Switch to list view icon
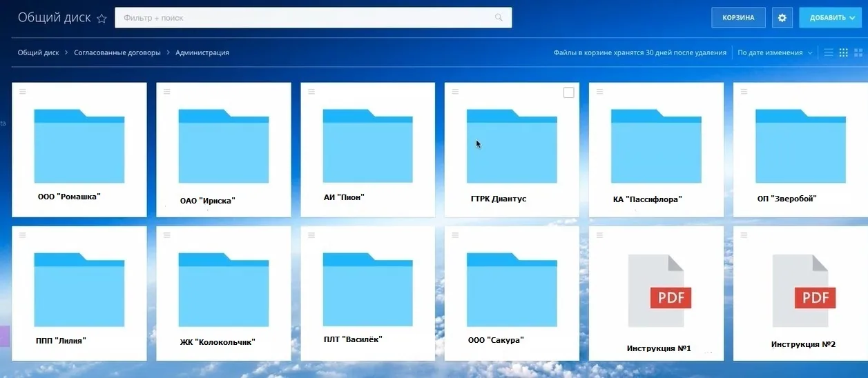Screen dimensions: 868x378 tap(828, 52)
